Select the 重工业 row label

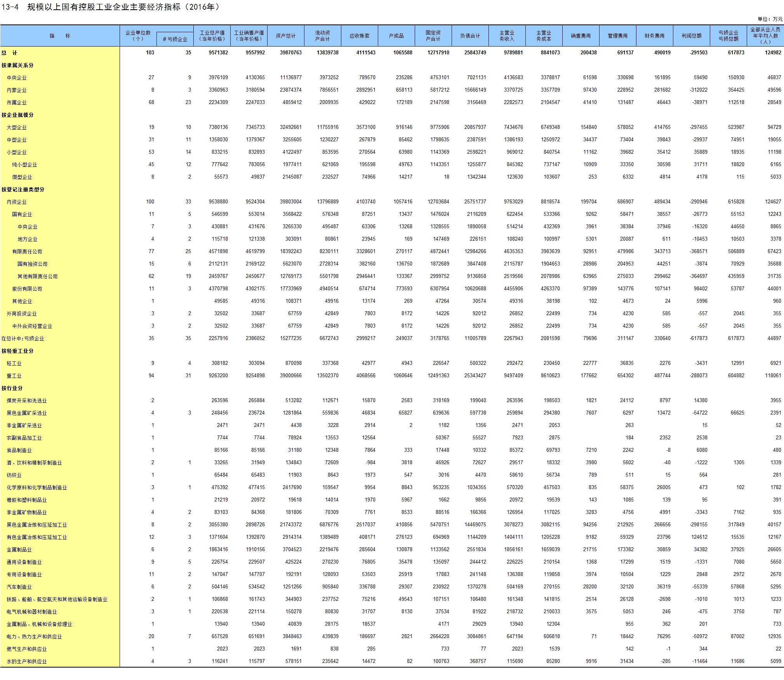14,376
